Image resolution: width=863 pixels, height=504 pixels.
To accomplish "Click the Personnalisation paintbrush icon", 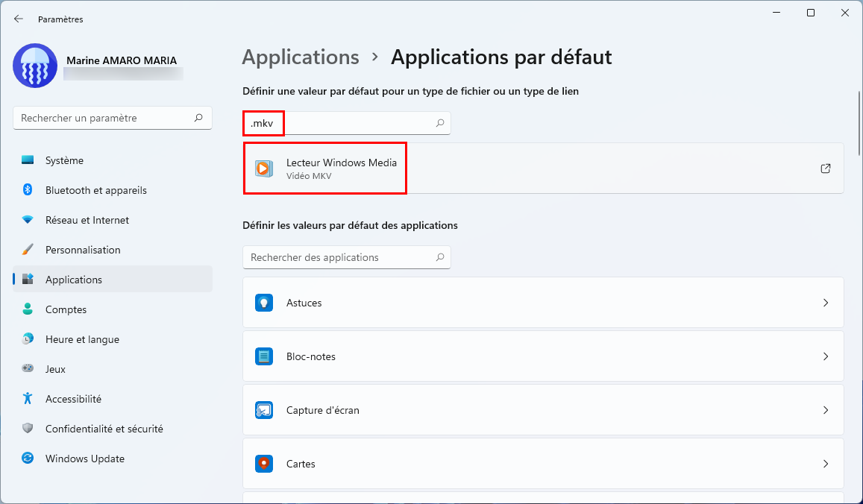I will point(28,249).
